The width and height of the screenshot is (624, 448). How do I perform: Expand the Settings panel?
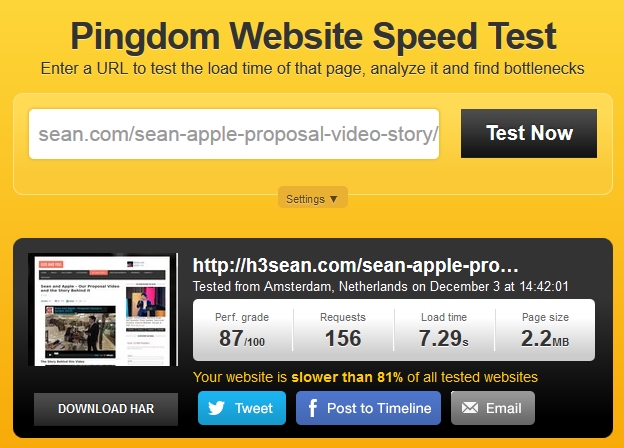click(x=313, y=197)
